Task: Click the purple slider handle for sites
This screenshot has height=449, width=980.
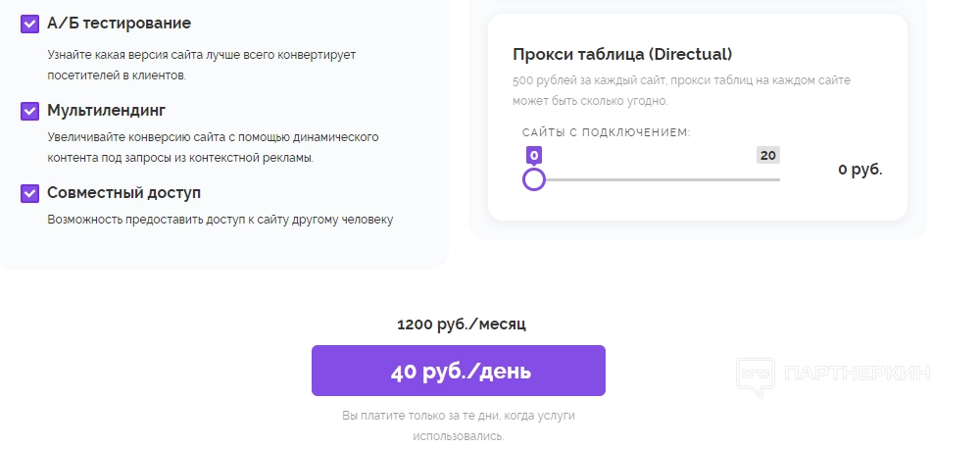Action: point(534,179)
